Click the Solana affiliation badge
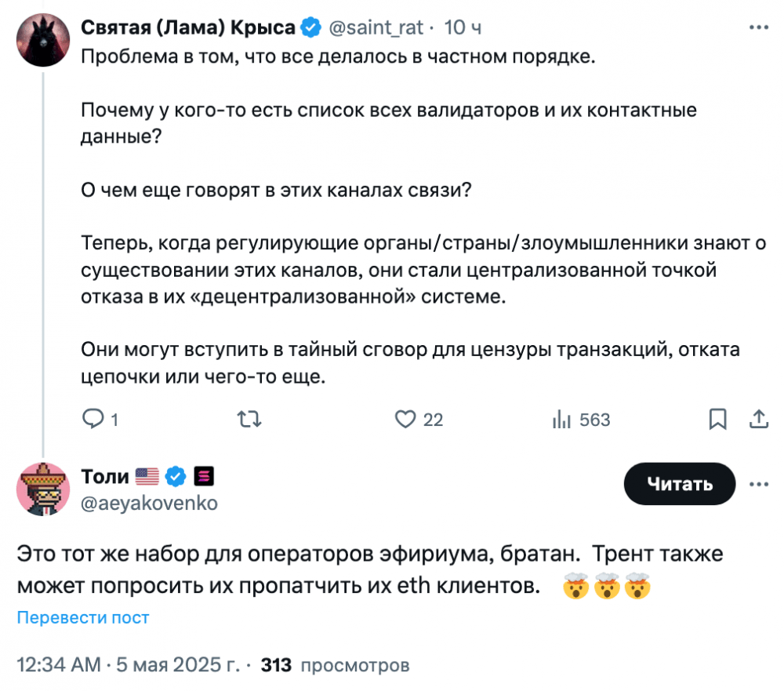The width and height of the screenshot is (784, 691). [204, 476]
